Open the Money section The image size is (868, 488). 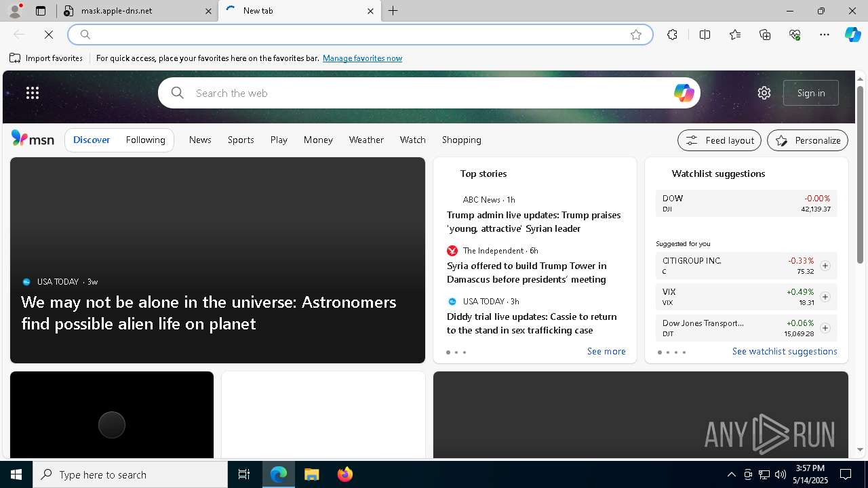point(318,140)
